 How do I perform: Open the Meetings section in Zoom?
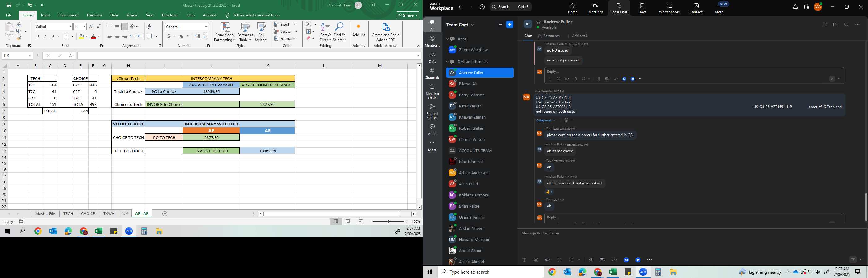pyautogui.click(x=596, y=8)
